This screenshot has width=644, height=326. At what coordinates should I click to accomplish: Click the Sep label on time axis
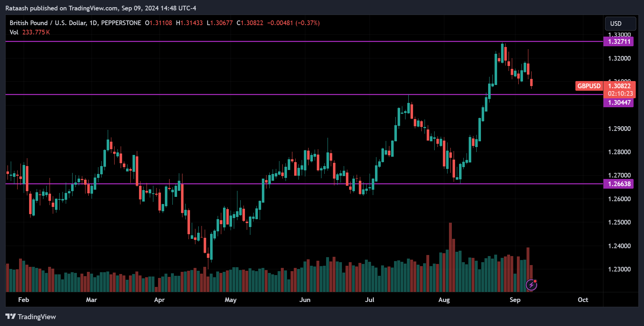click(515, 300)
